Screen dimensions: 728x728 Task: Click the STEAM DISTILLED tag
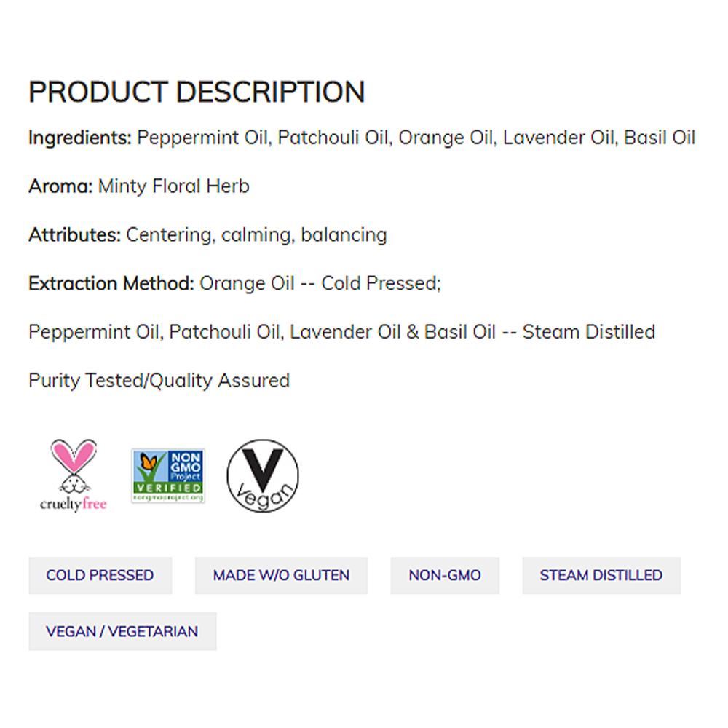[x=601, y=575]
